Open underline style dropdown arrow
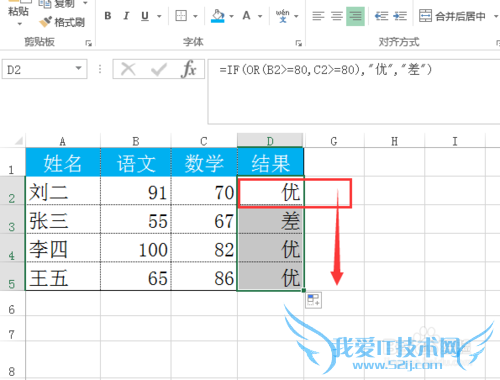Image resolution: width=500 pixels, height=380 pixels. [159, 16]
